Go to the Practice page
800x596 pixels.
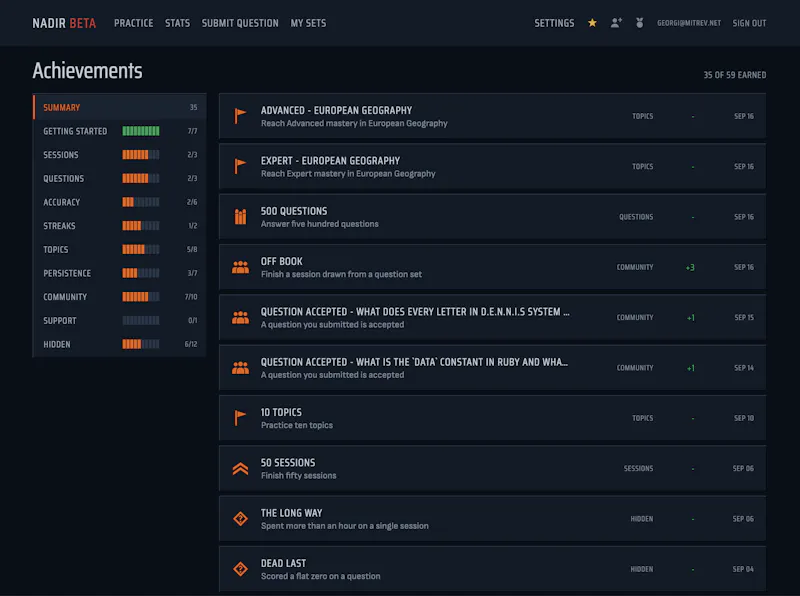(134, 23)
